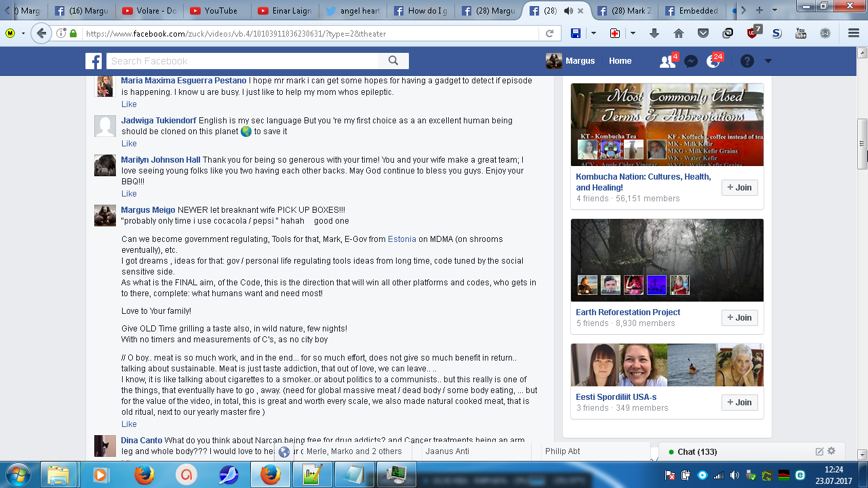Open the Facebook quick help question icon
Image resolution: width=868 pixels, height=488 pixels.
[747, 61]
